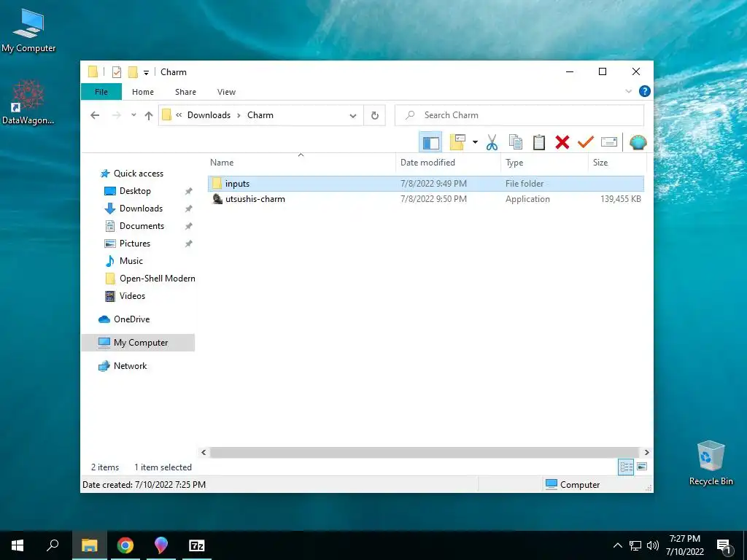Select the utsushis-charm application file

(426, 199)
